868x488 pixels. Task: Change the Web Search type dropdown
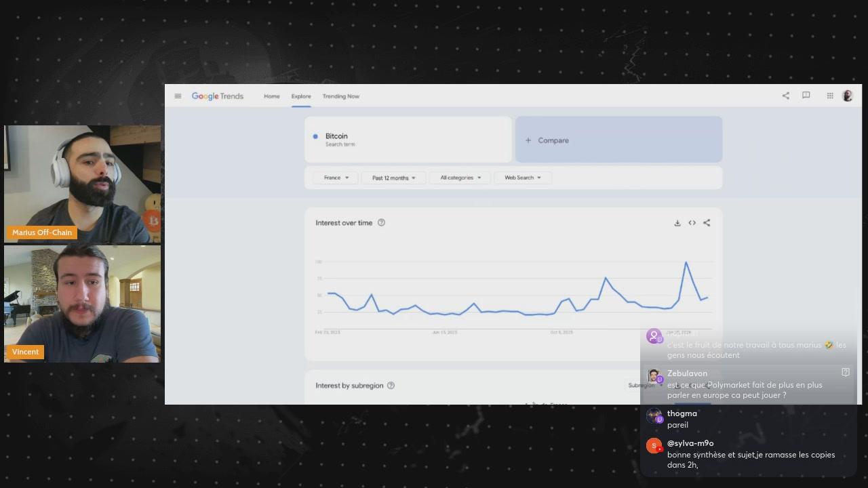[523, 178]
